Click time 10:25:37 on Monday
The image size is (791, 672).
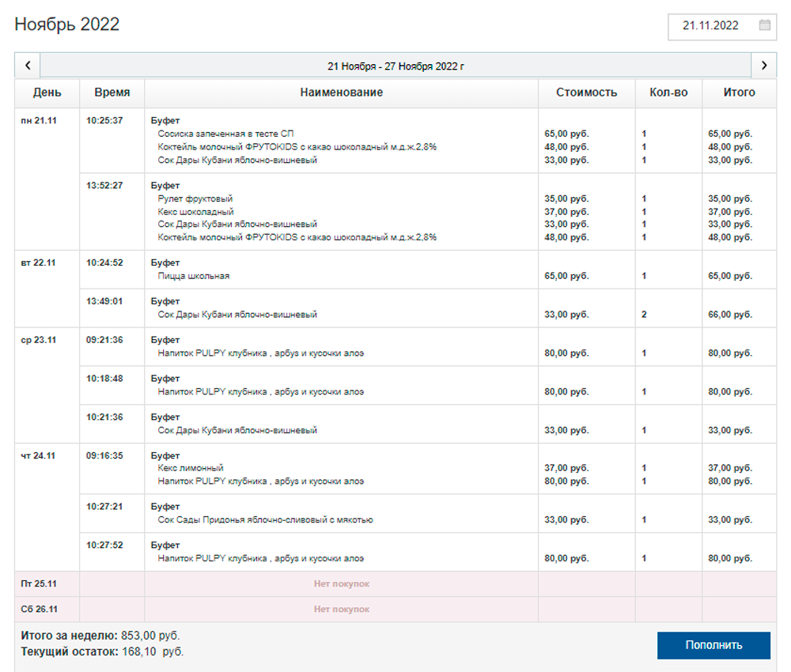click(x=104, y=120)
